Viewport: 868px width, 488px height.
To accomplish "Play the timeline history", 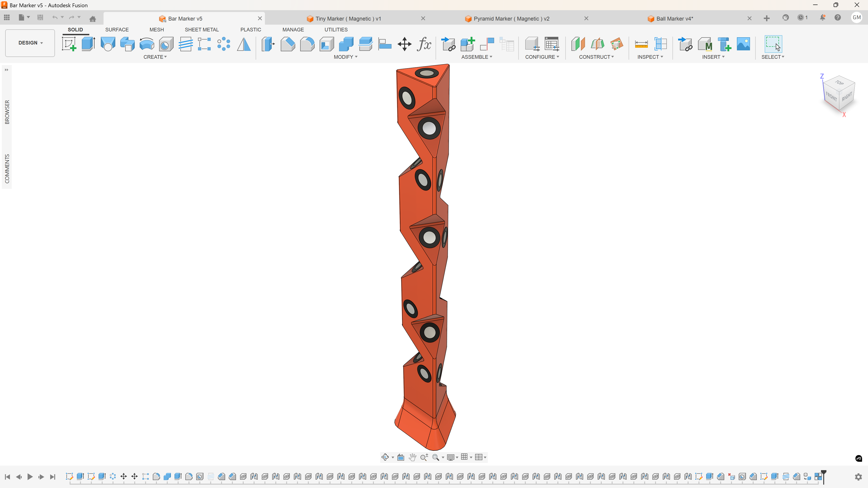I will point(30,476).
